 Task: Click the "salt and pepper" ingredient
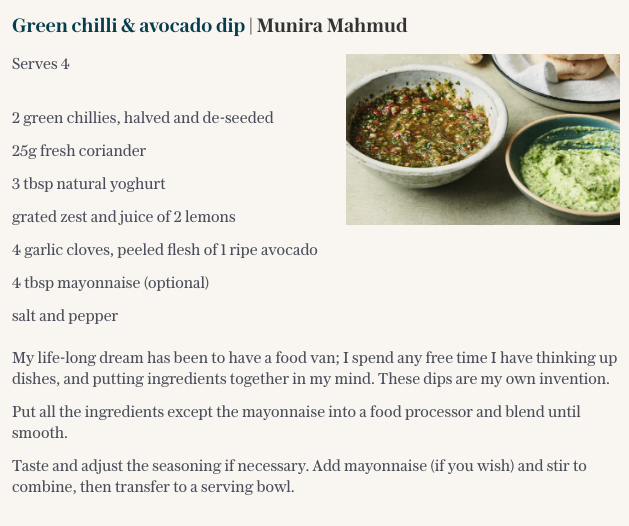65,316
